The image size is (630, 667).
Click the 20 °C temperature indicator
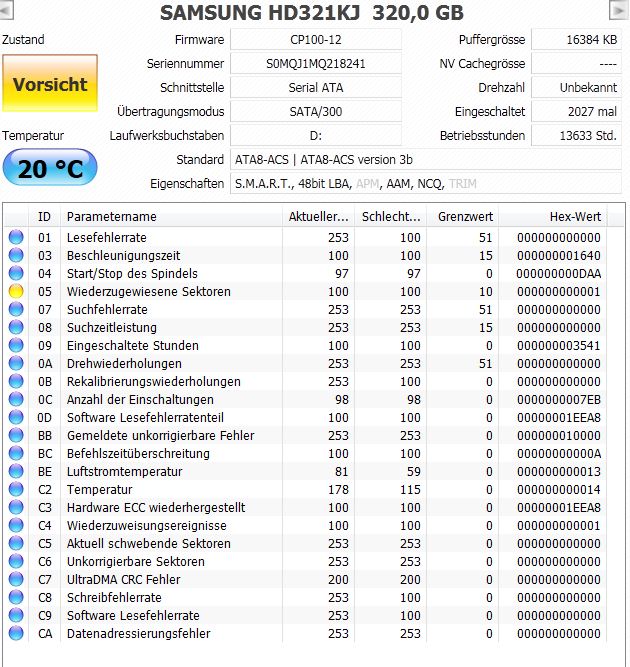tap(50, 168)
